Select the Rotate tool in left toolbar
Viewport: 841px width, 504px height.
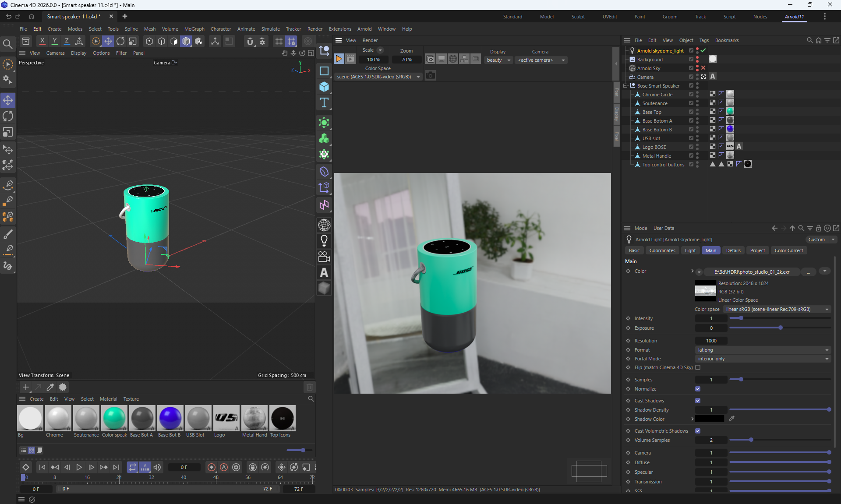8,116
